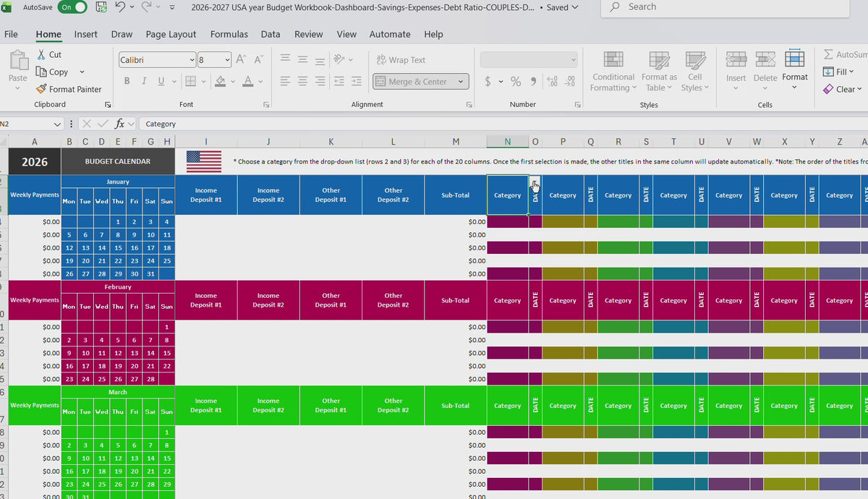Toggle the AutoSave switch
The height and width of the screenshot is (499, 868).
[72, 7]
